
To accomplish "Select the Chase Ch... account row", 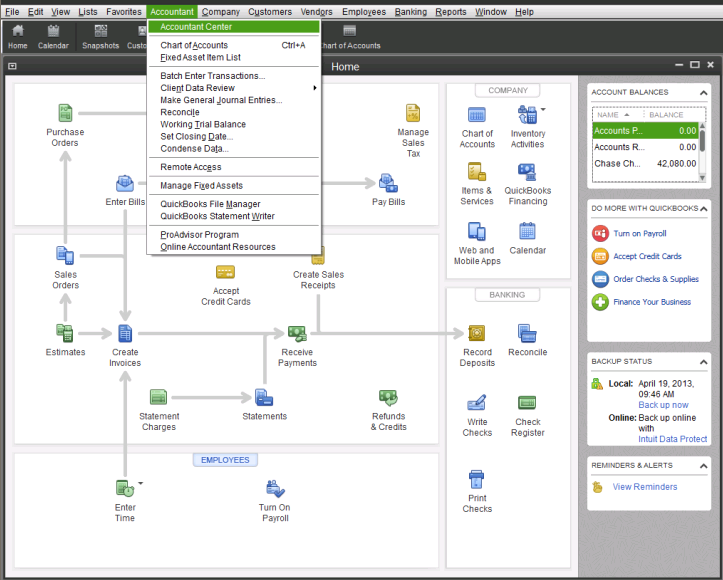I will (645, 164).
